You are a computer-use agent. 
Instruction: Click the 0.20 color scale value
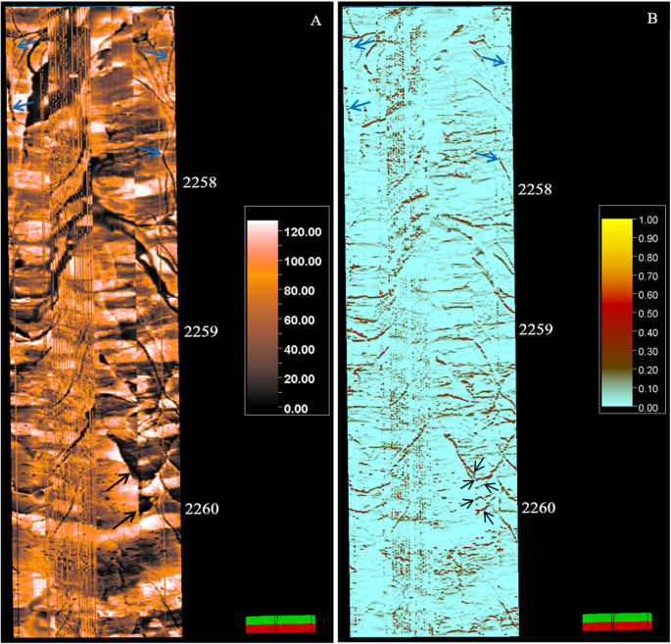647,370
